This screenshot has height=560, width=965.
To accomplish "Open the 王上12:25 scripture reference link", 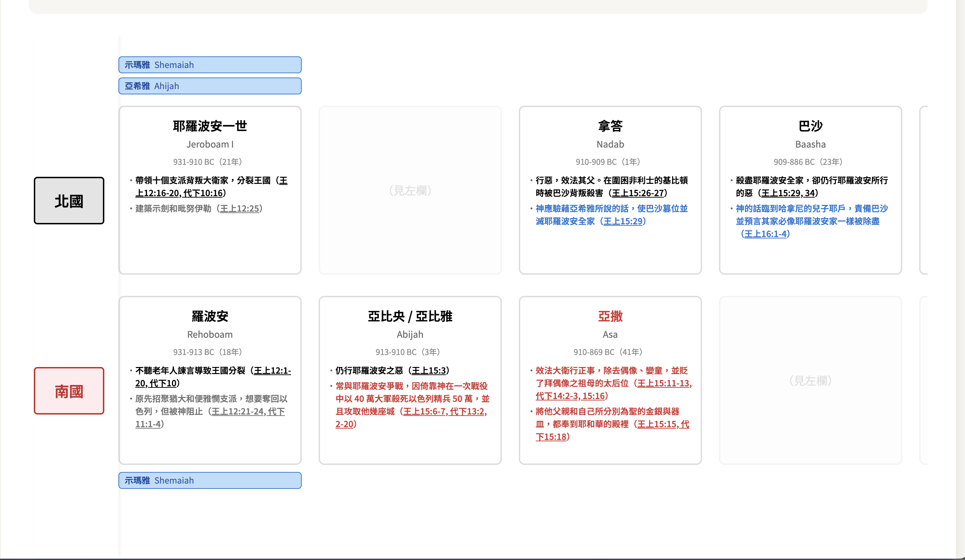I will pyautogui.click(x=239, y=209).
